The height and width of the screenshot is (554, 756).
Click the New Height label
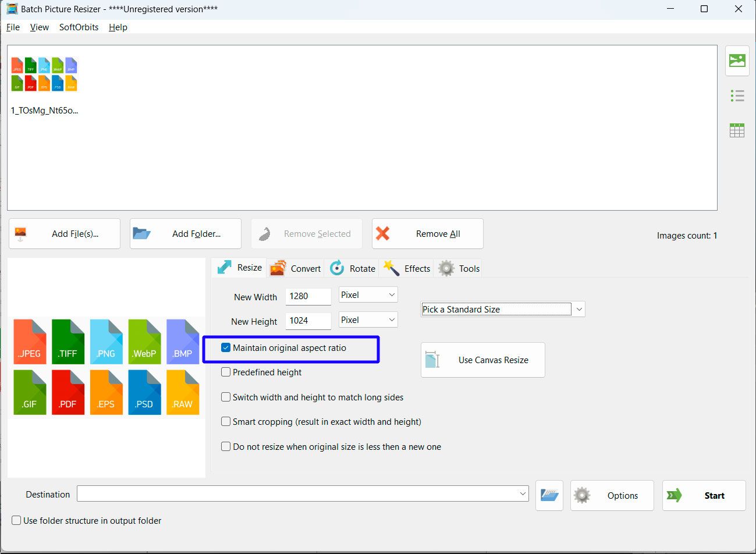pyautogui.click(x=254, y=322)
